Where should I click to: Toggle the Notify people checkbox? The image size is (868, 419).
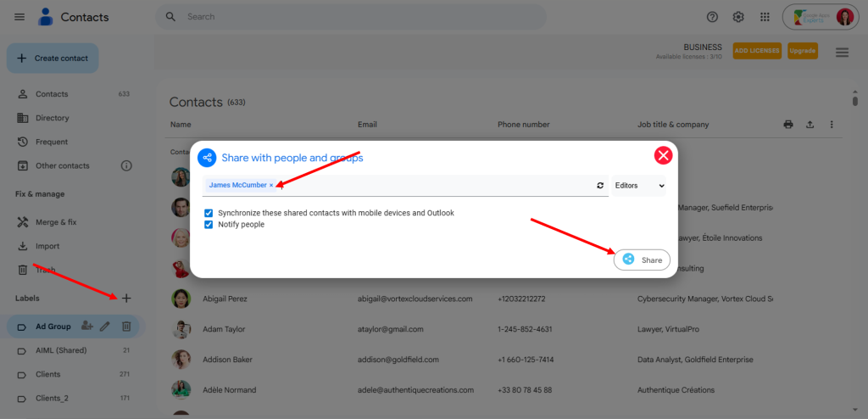coord(209,225)
